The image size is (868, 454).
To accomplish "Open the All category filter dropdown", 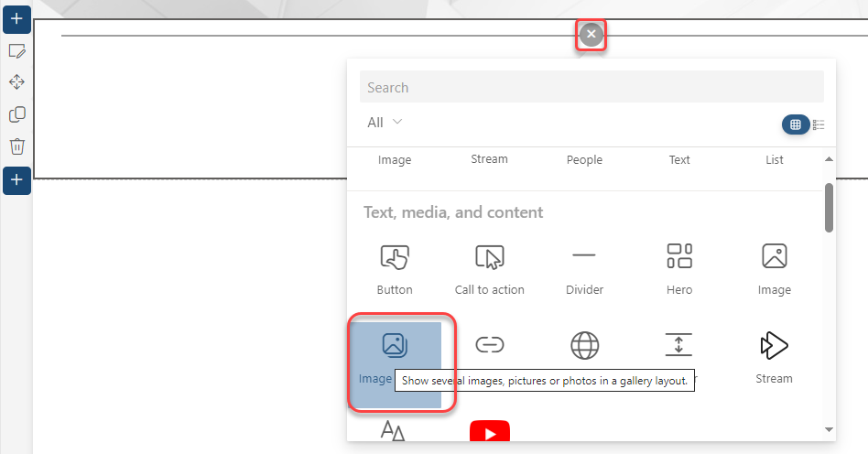I will click(x=385, y=122).
